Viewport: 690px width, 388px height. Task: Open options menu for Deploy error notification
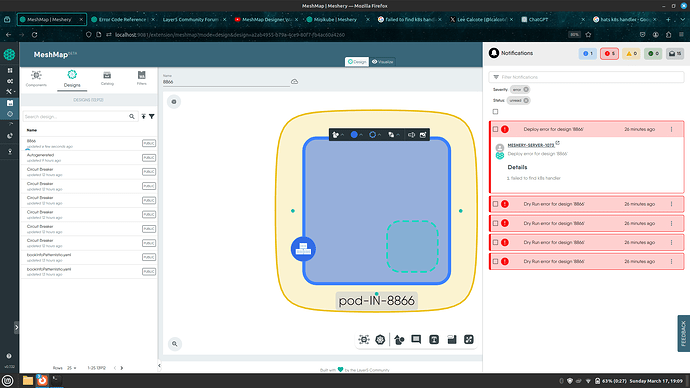(x=672, y=129)
